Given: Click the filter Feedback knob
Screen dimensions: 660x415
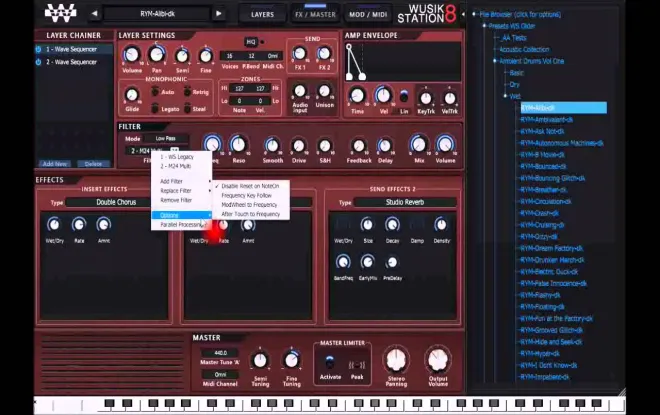Looking at the screenshot, I should click(x=359, y=146).
